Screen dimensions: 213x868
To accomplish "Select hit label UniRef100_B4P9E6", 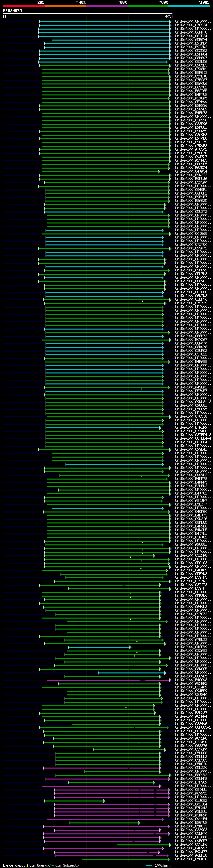I will point(191,526).
